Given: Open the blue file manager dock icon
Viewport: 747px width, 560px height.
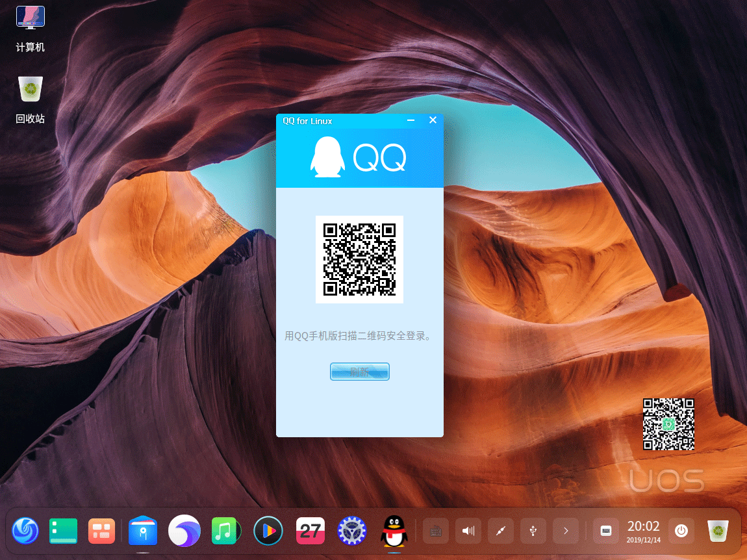Looking at the screenshot, I should 143,531.
